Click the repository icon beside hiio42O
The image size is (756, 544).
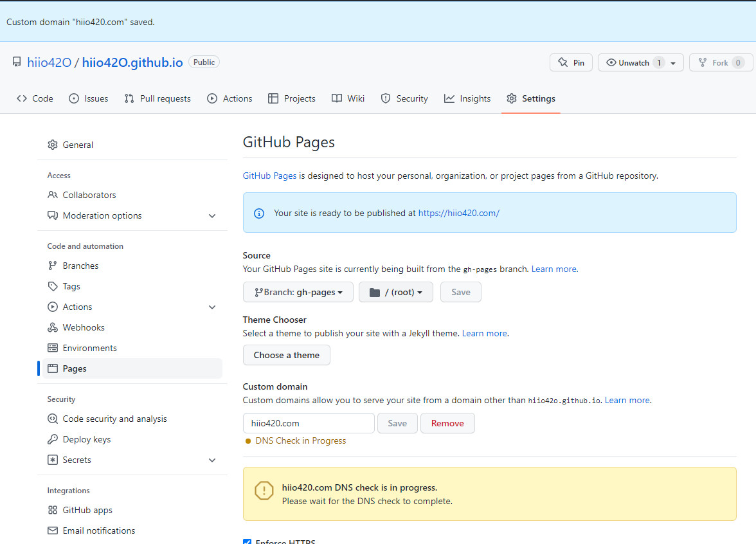pyautogui.click(x=17, y=62)
